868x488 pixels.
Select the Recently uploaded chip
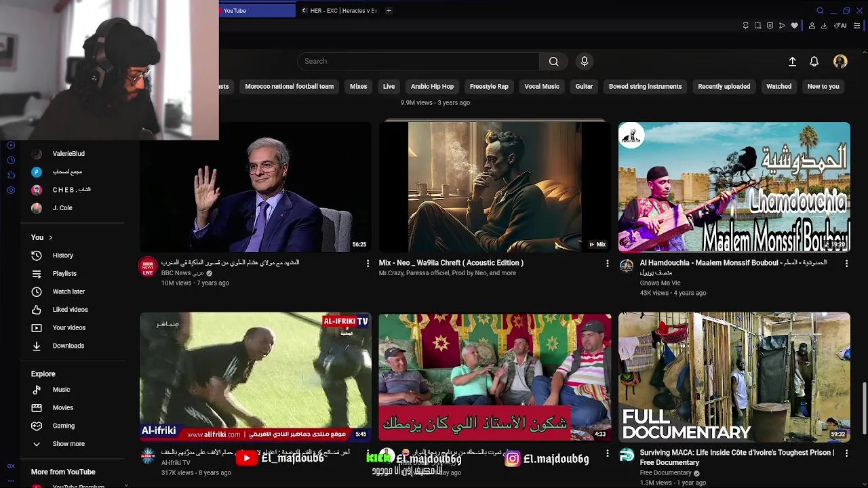tap(724, 86)
